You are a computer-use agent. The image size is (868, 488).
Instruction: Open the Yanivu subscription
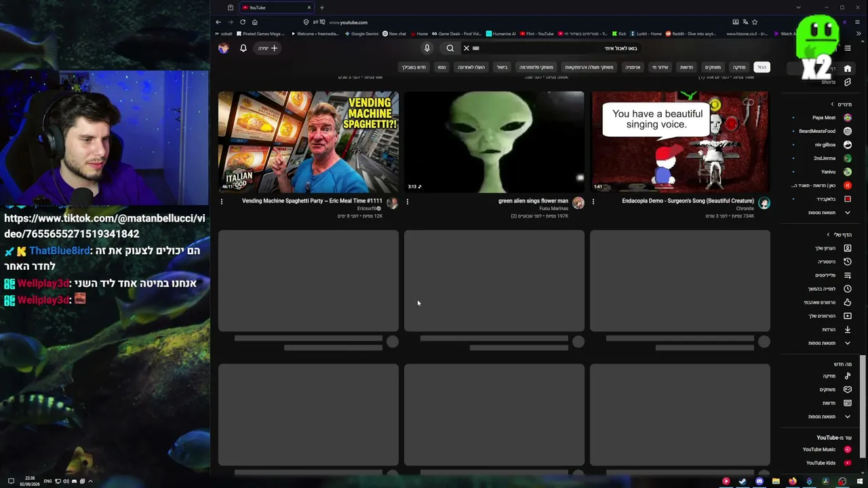(x=822, y=172)
